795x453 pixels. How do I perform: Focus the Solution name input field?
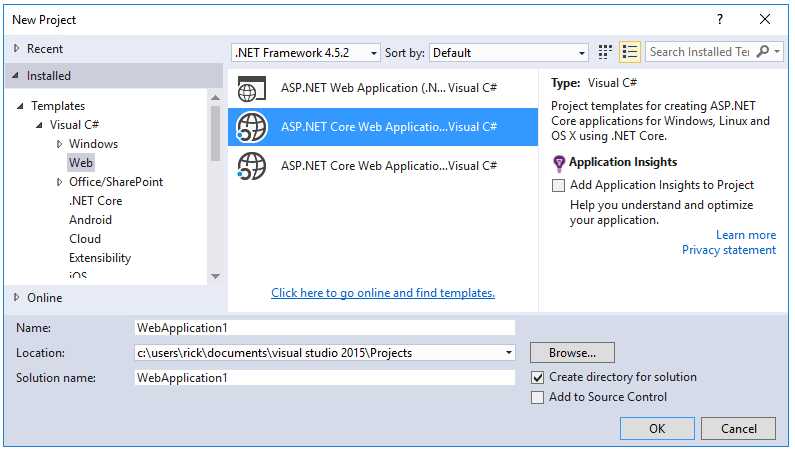click(x=325, y=378)
